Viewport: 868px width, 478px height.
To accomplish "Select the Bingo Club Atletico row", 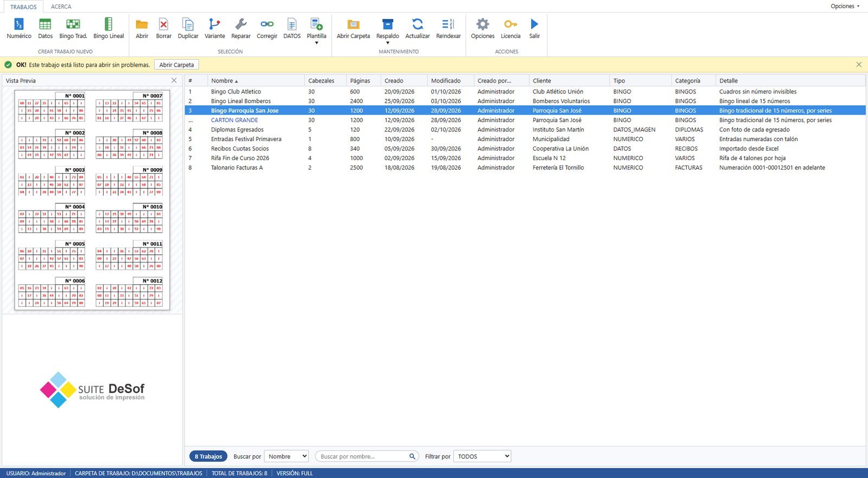I will pos(525,92).
